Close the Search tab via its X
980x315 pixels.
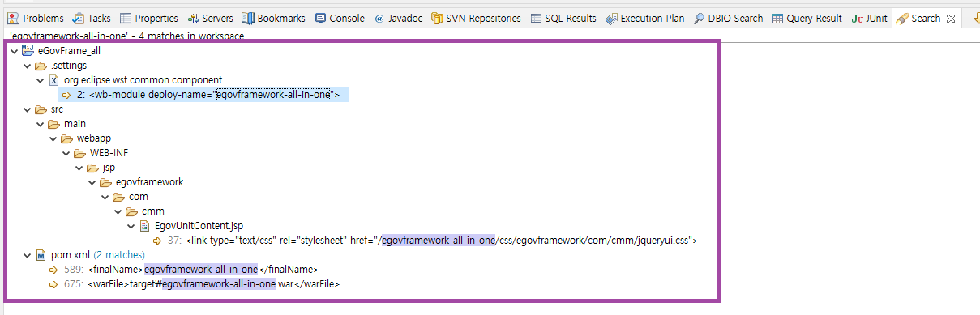[x=951, y=18]
